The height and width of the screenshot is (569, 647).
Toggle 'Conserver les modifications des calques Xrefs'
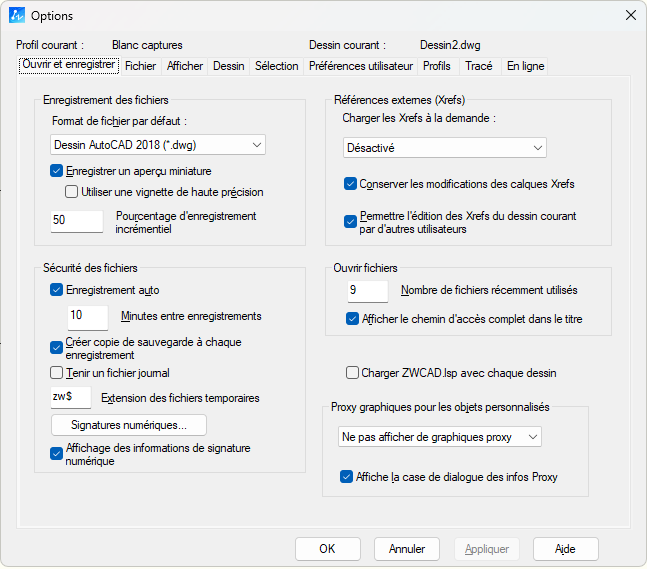[x=351, y=184]
